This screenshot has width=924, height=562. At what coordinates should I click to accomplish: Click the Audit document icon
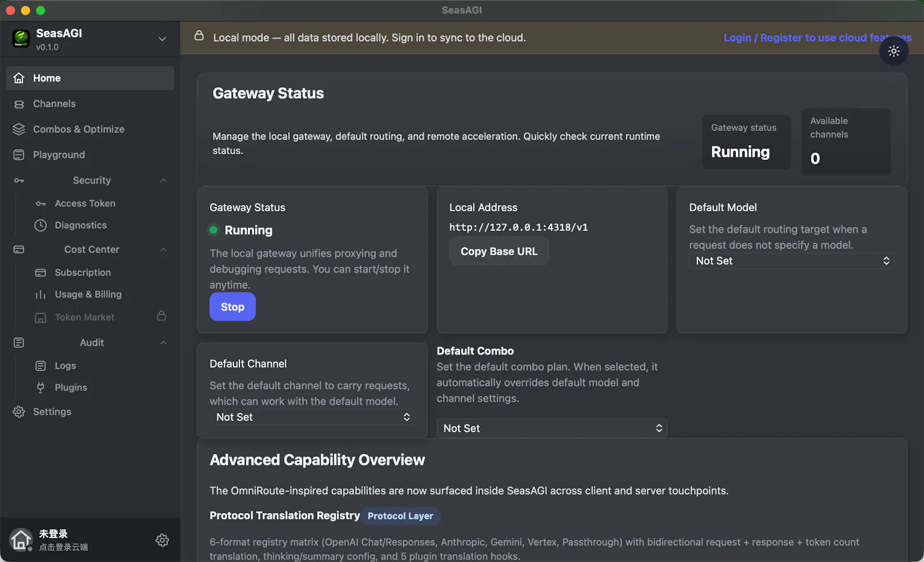[x=19, y=343]
